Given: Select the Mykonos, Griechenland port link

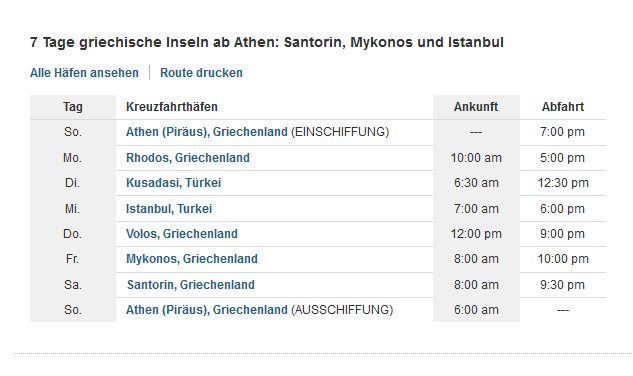Looking at the screenshot, I should tap(192, 259).
